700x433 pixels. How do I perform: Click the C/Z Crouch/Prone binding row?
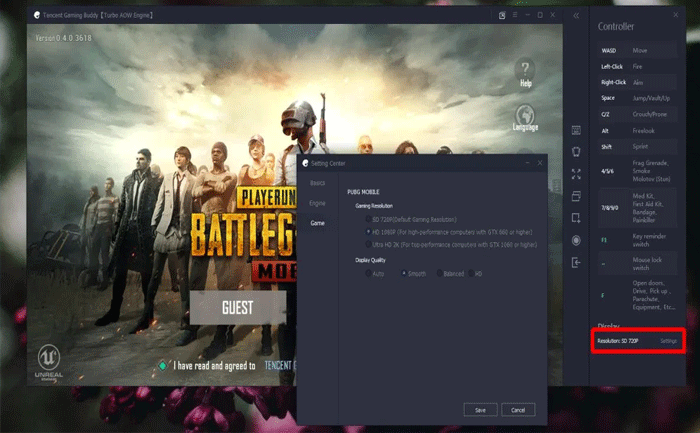pyautogui.click(x=638, y=114)
